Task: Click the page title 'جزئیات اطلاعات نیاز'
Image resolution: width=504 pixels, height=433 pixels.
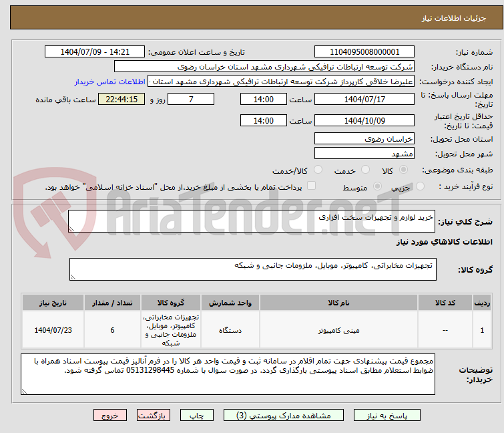Action: click(x=453, y=18)
